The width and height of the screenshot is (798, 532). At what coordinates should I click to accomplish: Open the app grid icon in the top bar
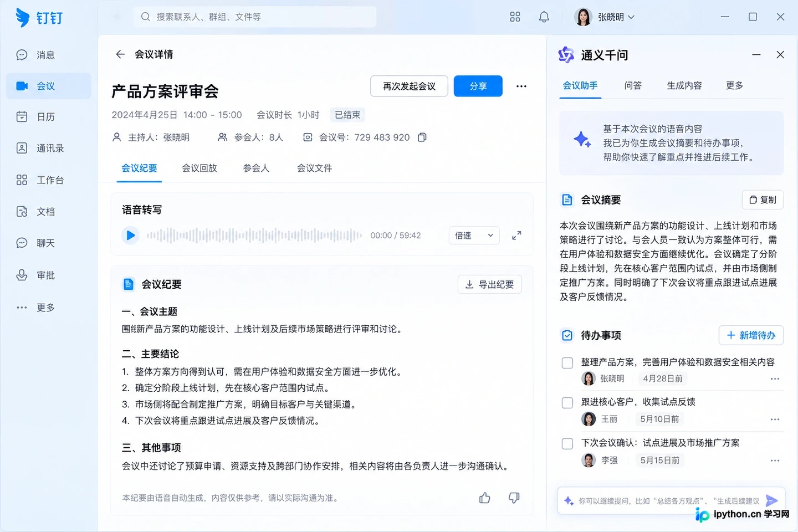tap(515, 17)
